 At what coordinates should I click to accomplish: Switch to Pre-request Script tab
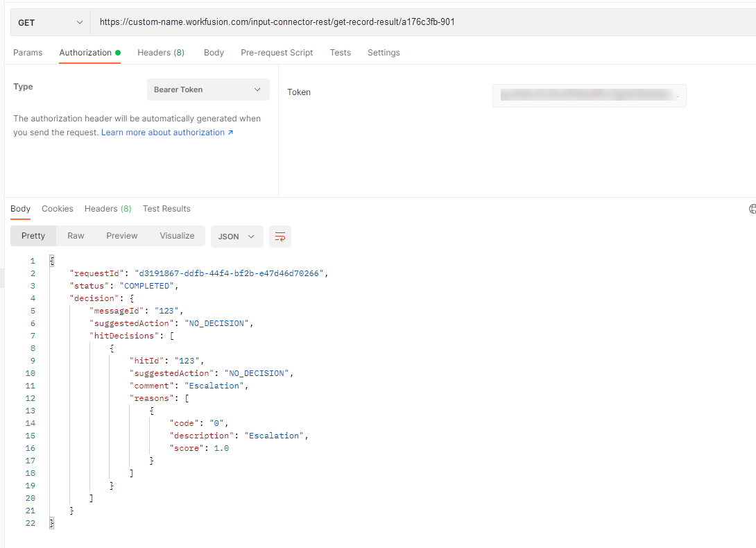[x=277, y=53]
